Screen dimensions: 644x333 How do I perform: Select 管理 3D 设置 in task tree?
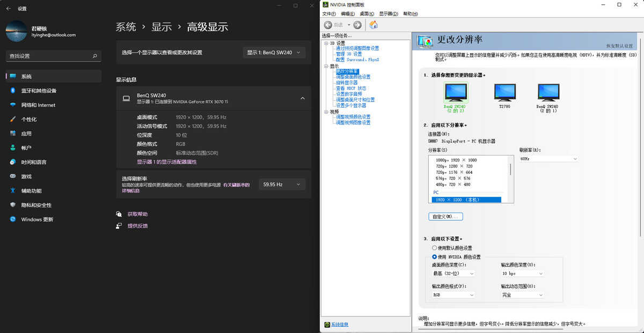pyautogui.click(x=349, y=54)
